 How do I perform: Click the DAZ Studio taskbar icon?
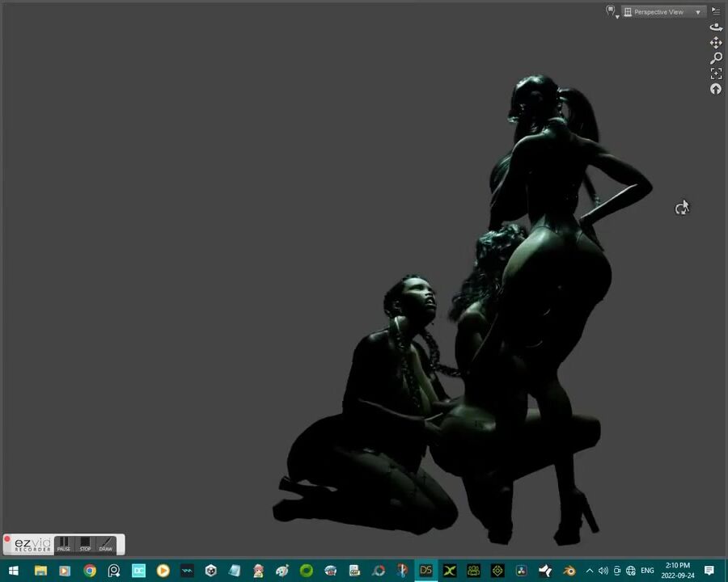coord(425,571)
